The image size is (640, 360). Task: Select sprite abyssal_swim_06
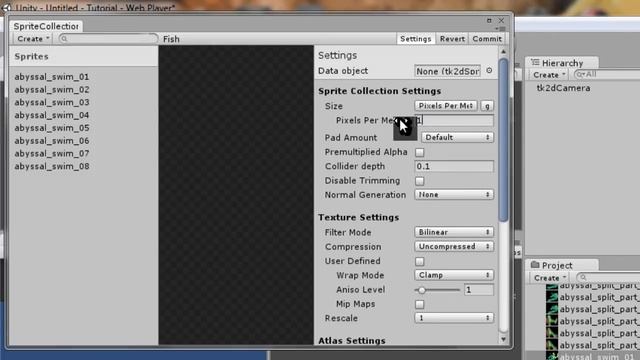[52, 141]
